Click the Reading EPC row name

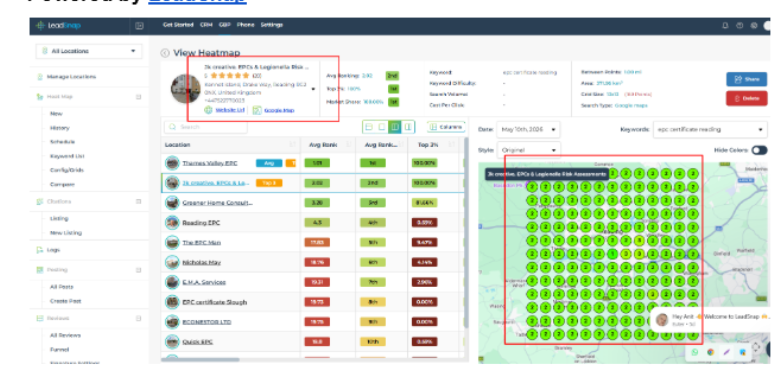click(201, 223)
